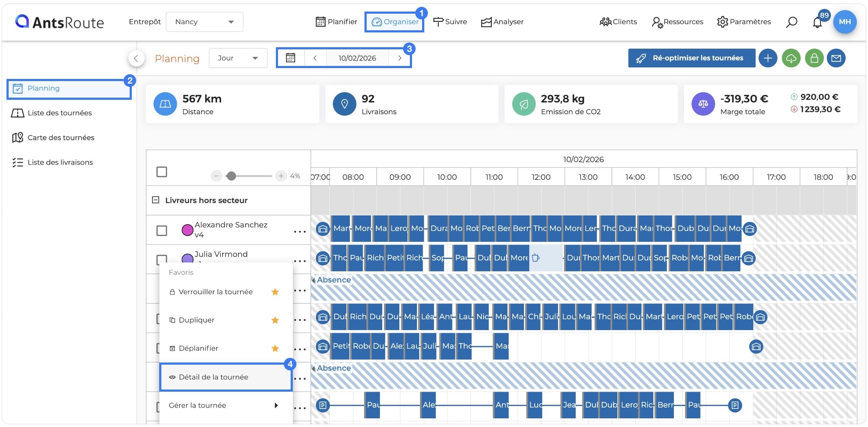This screenshot has height=427, width=868.
Task: Collapse the Livreurs hors secteur group
Action: point(156,200)
